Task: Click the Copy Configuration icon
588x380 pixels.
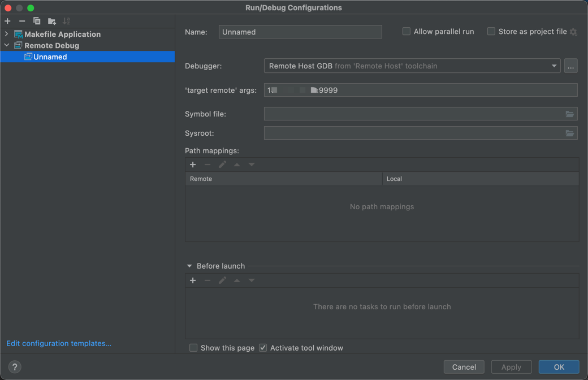Action: tap(37, 21)
